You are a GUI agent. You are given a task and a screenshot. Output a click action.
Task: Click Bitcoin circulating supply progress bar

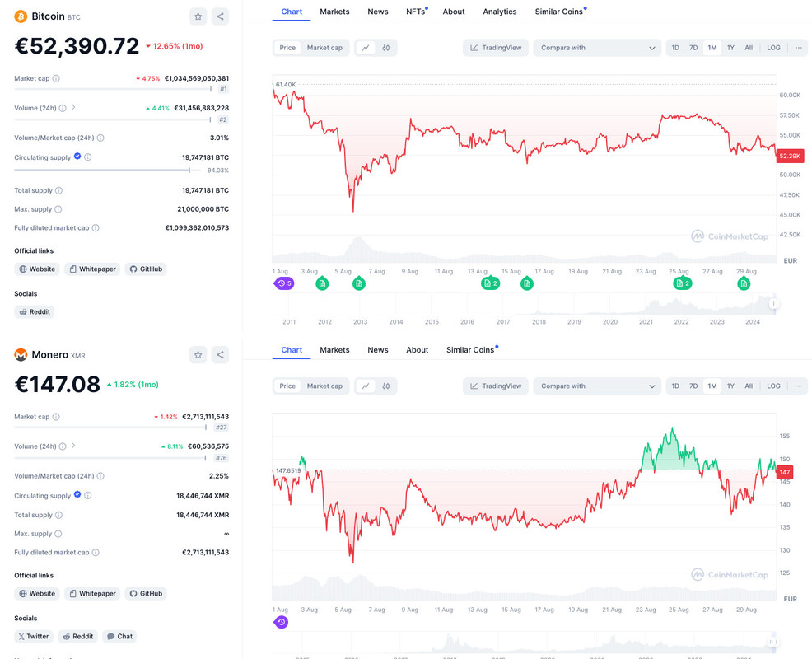[108, 170]
